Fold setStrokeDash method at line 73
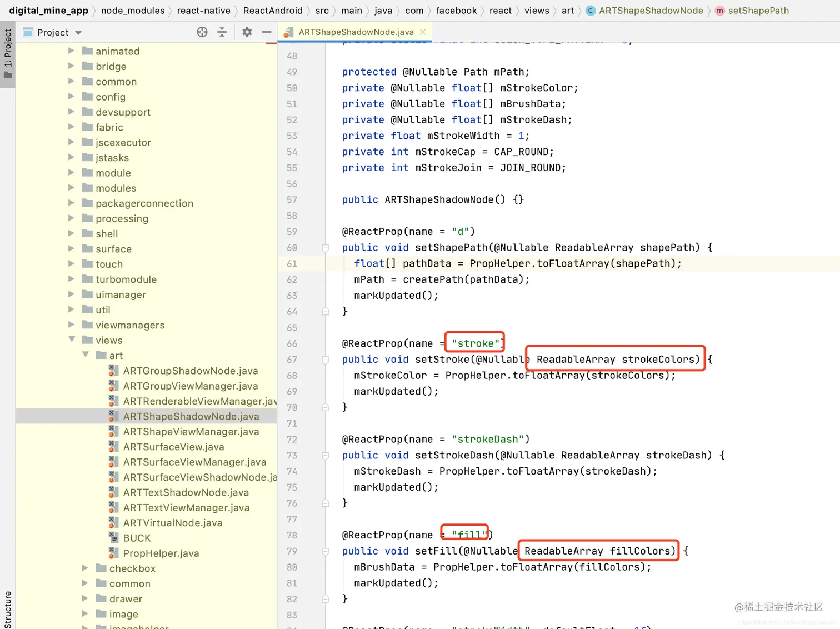Image resolution: width=840 pixels, height=629 pixels. coord(326,456)
